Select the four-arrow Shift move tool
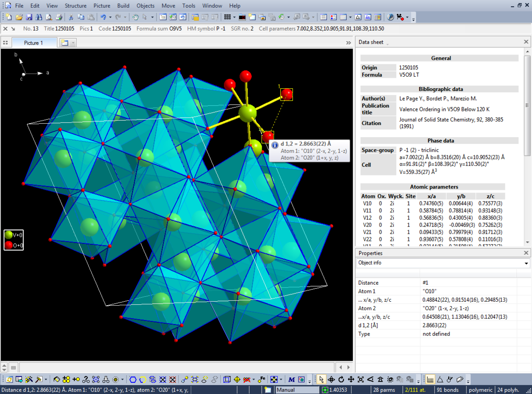Screen dimensions: 532x394 tap(351, 379)
